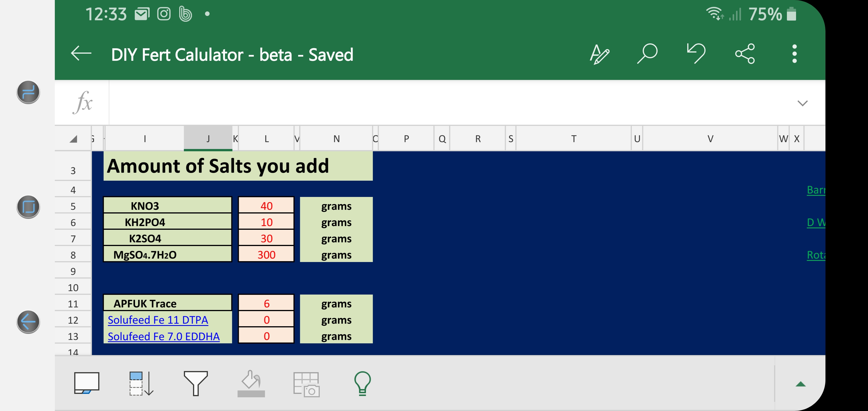This screenshot has height=411, width=868.
Task: Tap the side back arrow round button
Action: point(28,322)
